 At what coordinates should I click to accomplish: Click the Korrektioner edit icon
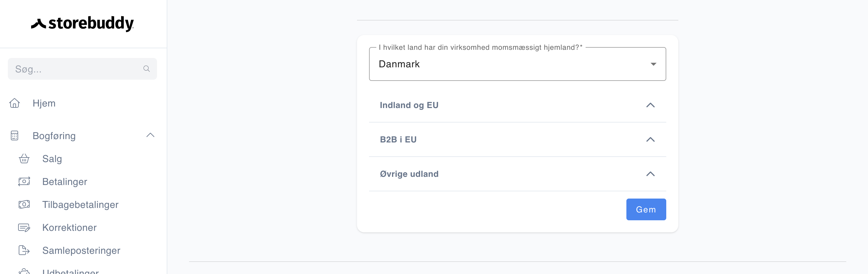point(24,228)
